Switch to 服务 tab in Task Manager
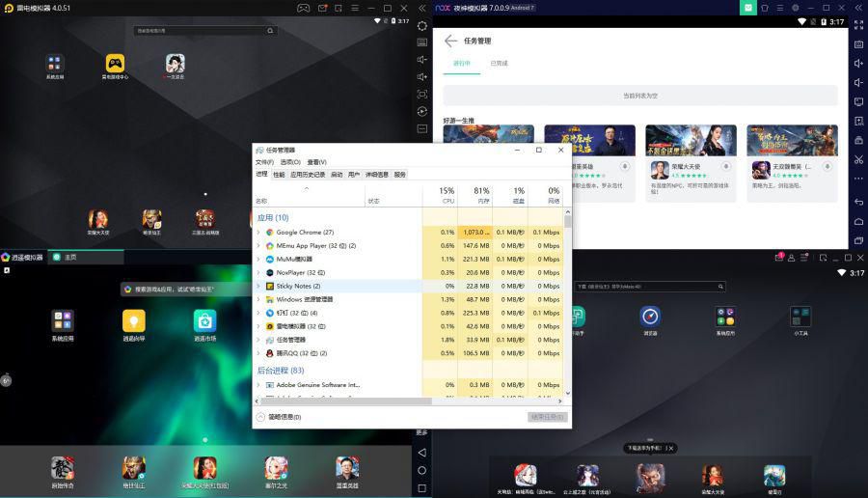 tap(399, 175)
